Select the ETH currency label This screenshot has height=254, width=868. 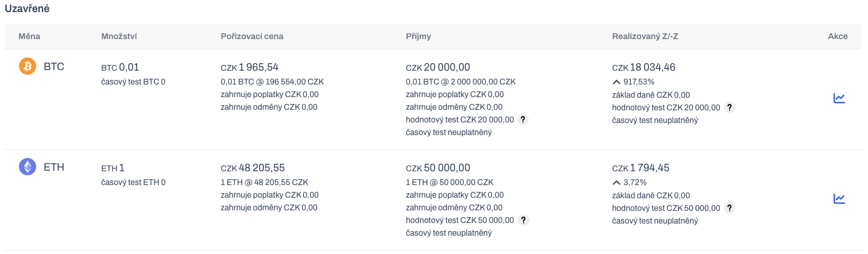[x=54, y=167]
